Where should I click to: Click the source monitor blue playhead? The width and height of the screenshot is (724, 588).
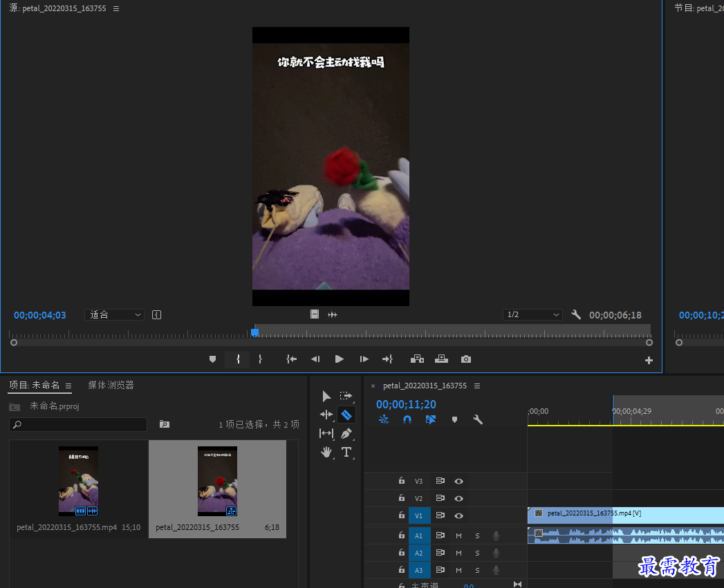[255, 332]
